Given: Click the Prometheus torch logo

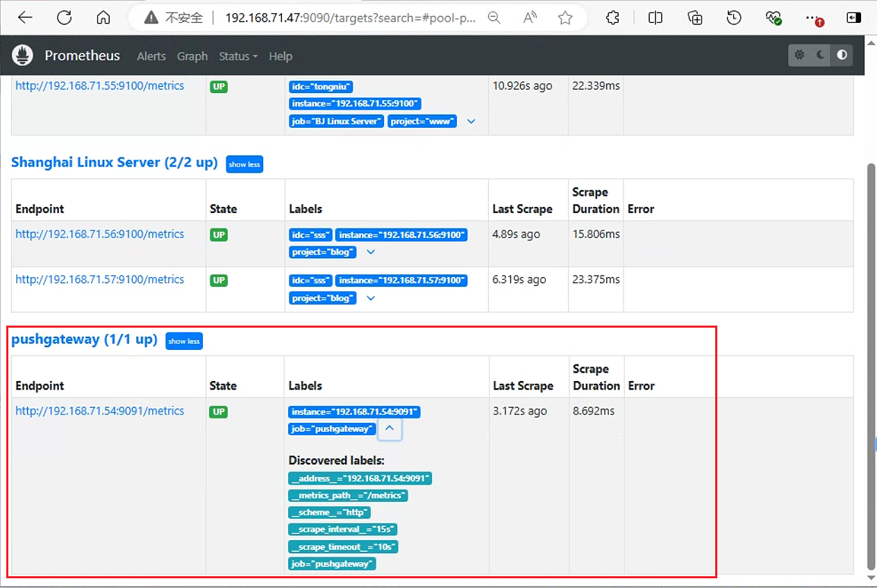Looking at the screenshot, I should 23,56.
